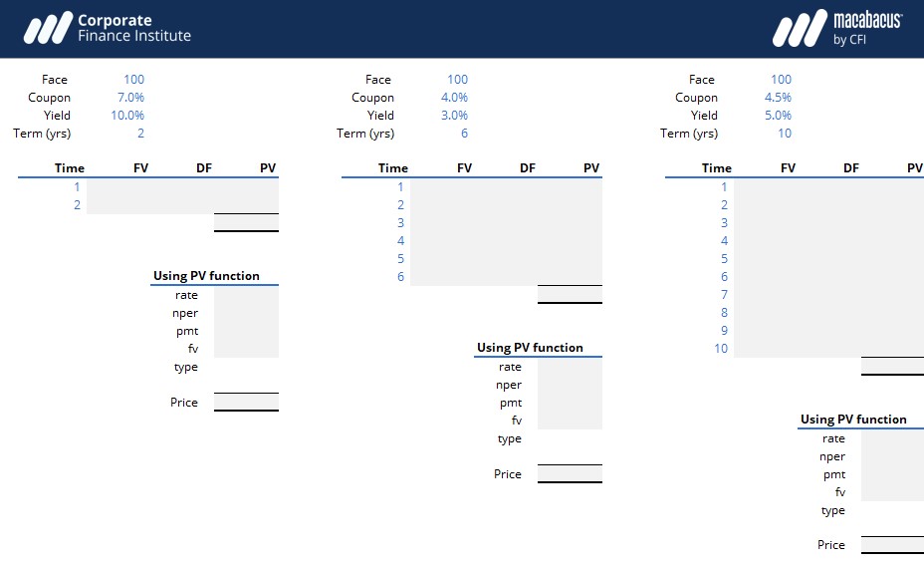This screenshot has width=924, height=567.
Task: Click the FV column header in the 2-year table
Action: (140, 168)
